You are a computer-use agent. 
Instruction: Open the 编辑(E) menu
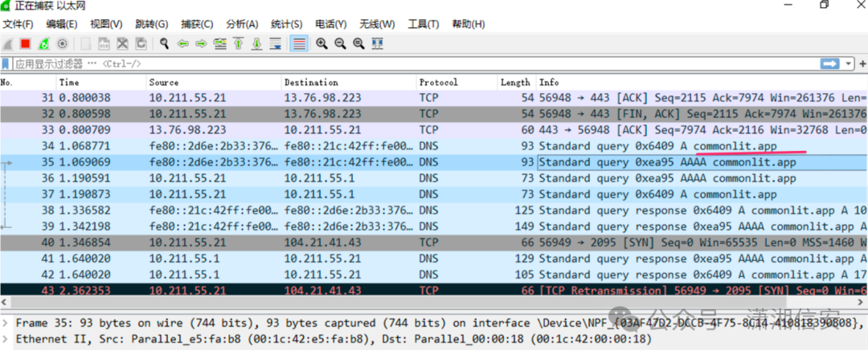[61, 24]
